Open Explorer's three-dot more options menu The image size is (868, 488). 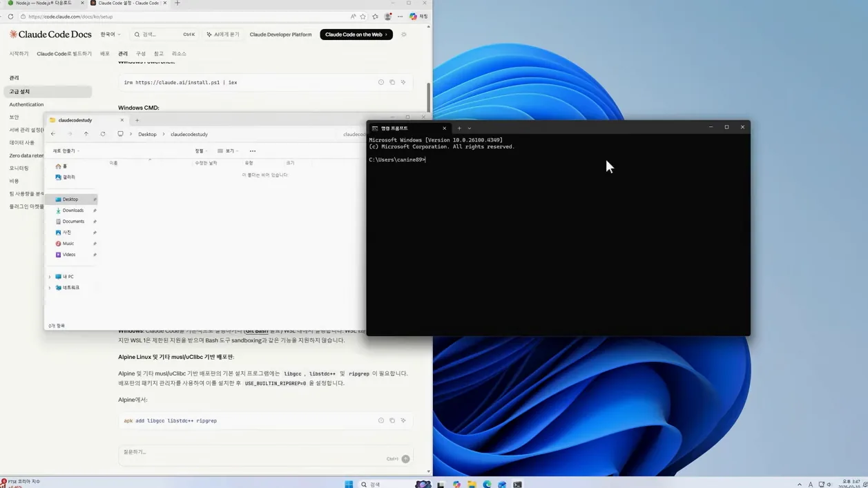[x=253, y=151]
